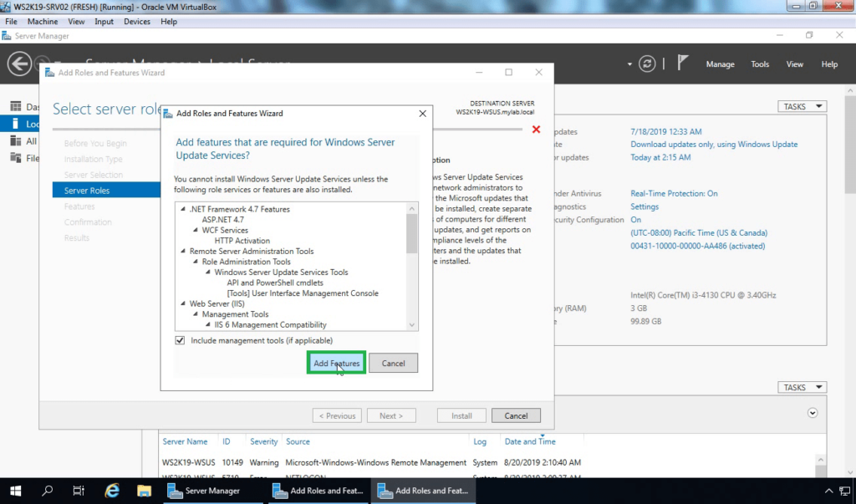Open VirtualBox File menu

pos(11,21)
